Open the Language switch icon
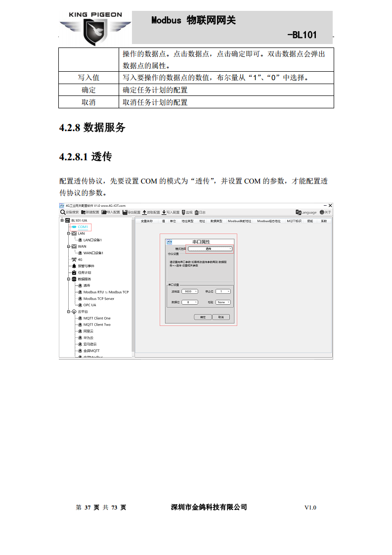This screenshot has width=392, height=555. (298, 212)
